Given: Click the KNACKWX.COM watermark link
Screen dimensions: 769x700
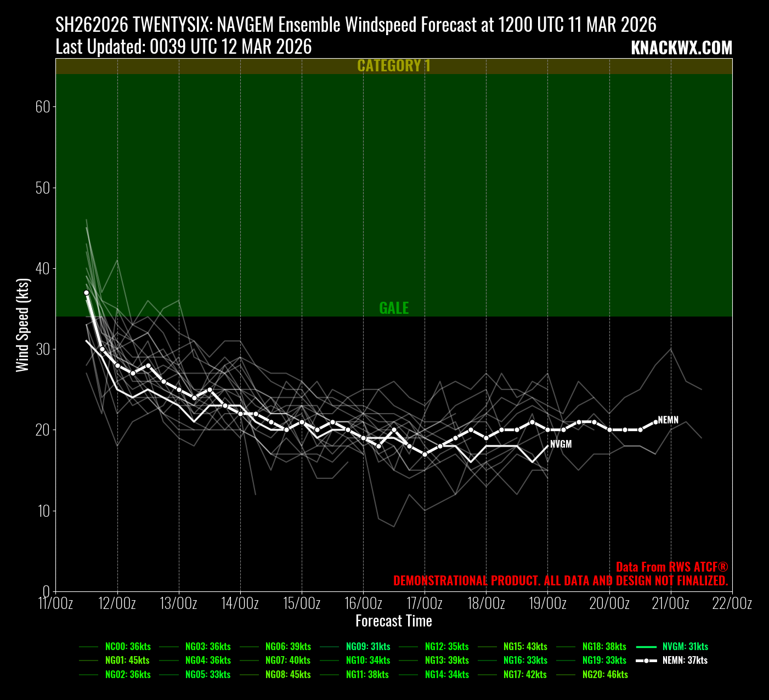Looking at the screenshot, I should click(x=681, y=48).
